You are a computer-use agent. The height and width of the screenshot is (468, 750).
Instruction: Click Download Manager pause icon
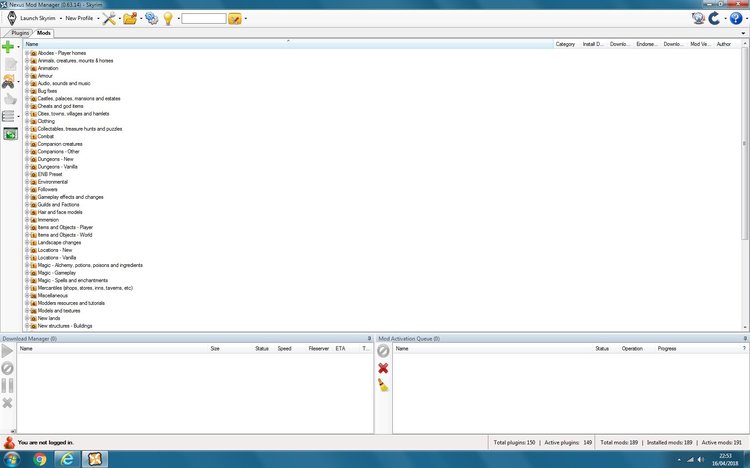pyautogui.click(x=7, y=386)
